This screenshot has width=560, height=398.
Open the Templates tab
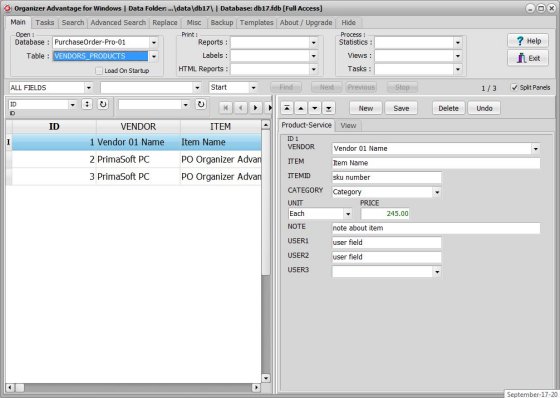256,23
